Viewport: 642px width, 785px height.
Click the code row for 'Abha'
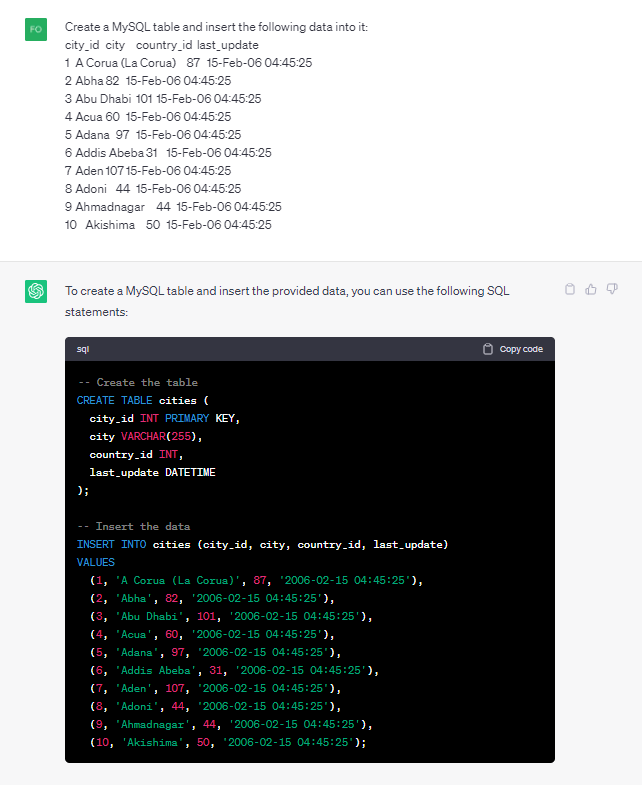point(212,599)
